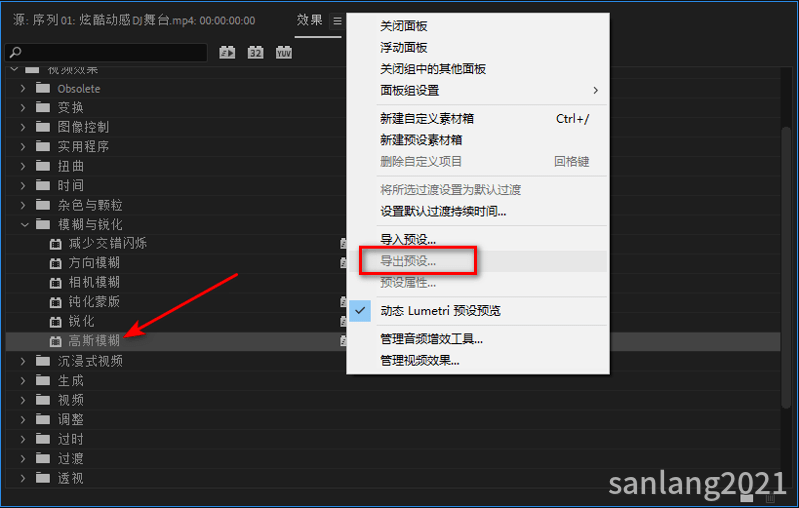Click the 减少交错闪烁 effect icon
Screen dimensions: 799x508
coord(56,244)
